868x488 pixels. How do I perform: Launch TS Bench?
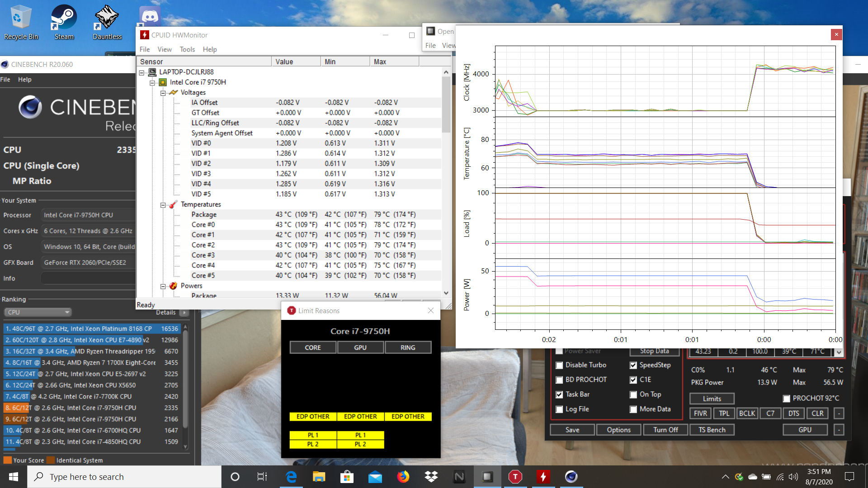(x=712, y=430)
